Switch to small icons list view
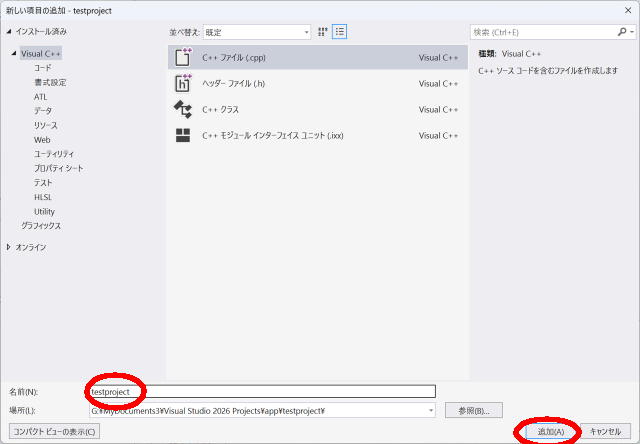The height and width of the screenshot is (444, 640). (340, 32)
